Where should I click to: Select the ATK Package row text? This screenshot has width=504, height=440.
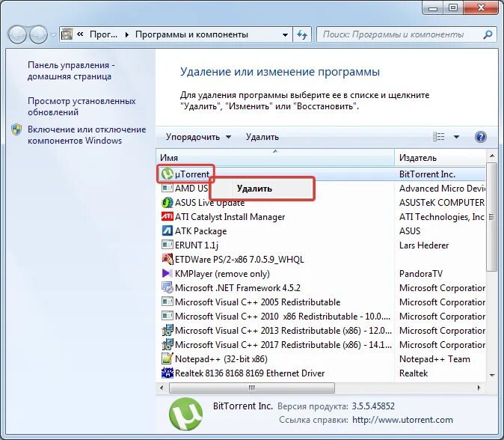[x=200, y=231]
